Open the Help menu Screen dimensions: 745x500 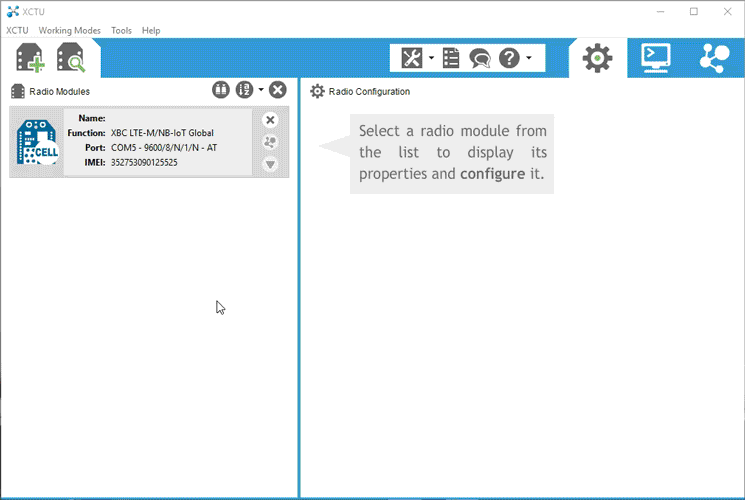point(151,30)
